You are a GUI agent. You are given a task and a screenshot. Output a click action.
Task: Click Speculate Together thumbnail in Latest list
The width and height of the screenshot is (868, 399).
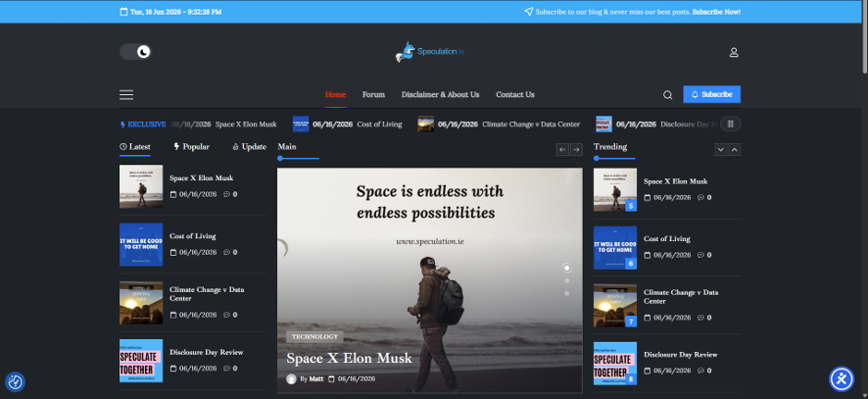pos(141,361)
